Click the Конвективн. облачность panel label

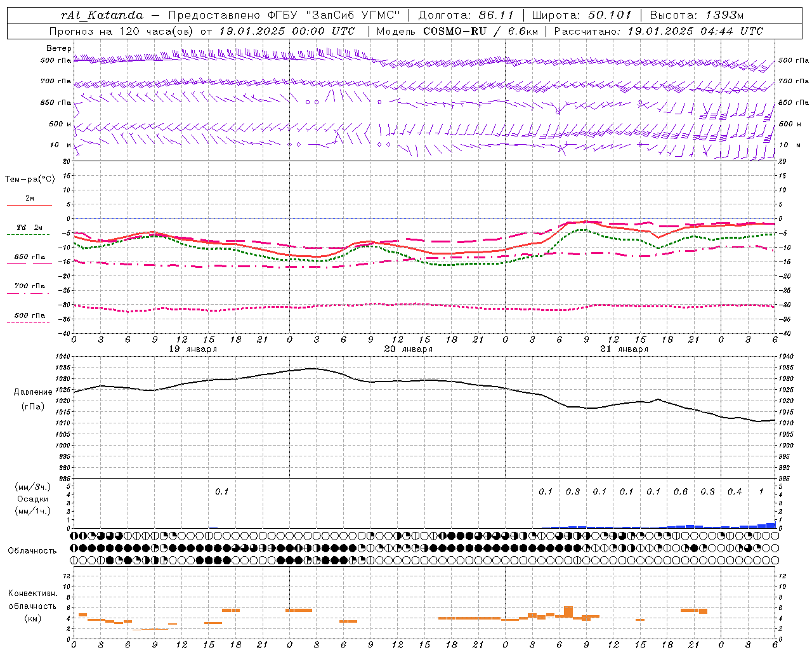32,600
